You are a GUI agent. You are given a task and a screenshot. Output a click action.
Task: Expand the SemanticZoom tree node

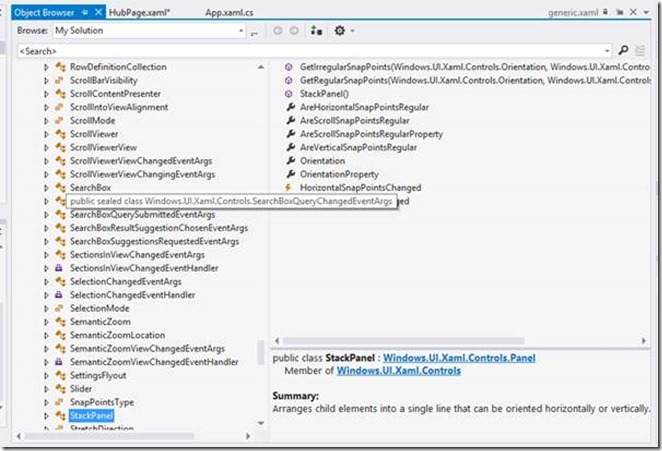point(46,321)
